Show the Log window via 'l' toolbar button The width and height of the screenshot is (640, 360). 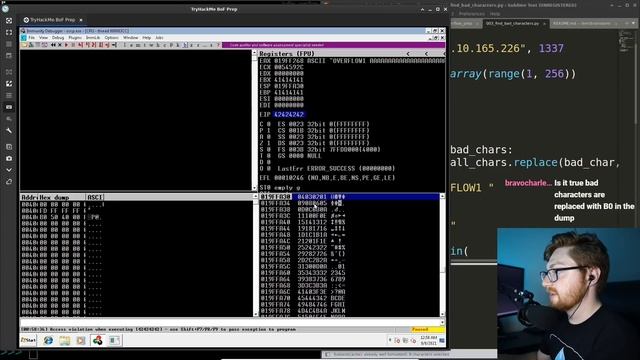(x=125, y=45)
